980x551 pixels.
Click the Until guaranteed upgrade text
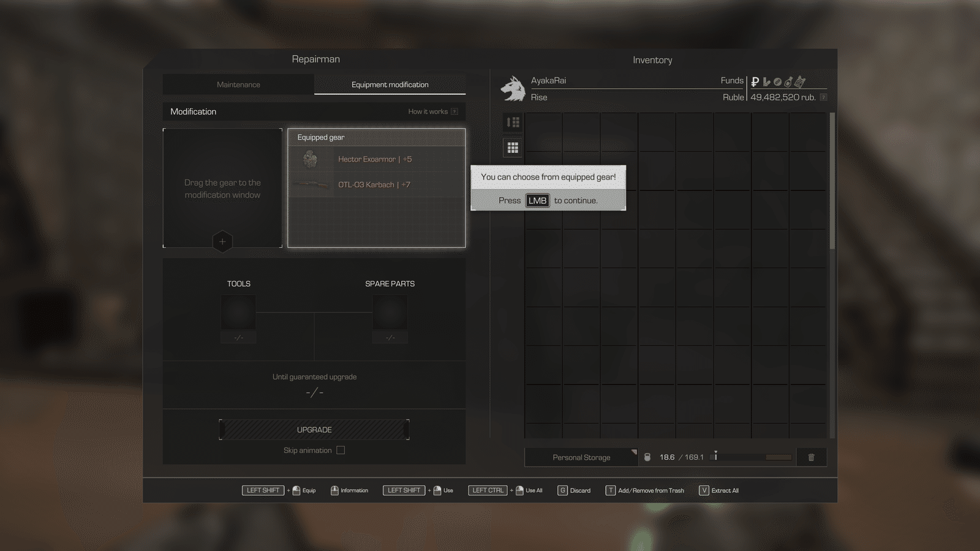(x=314, y=377)
